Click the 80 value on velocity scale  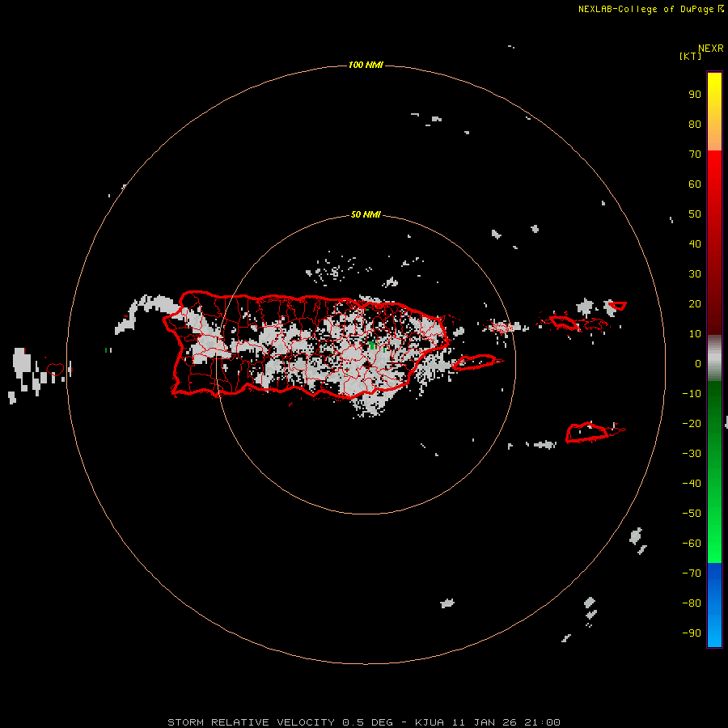[695, 125]
